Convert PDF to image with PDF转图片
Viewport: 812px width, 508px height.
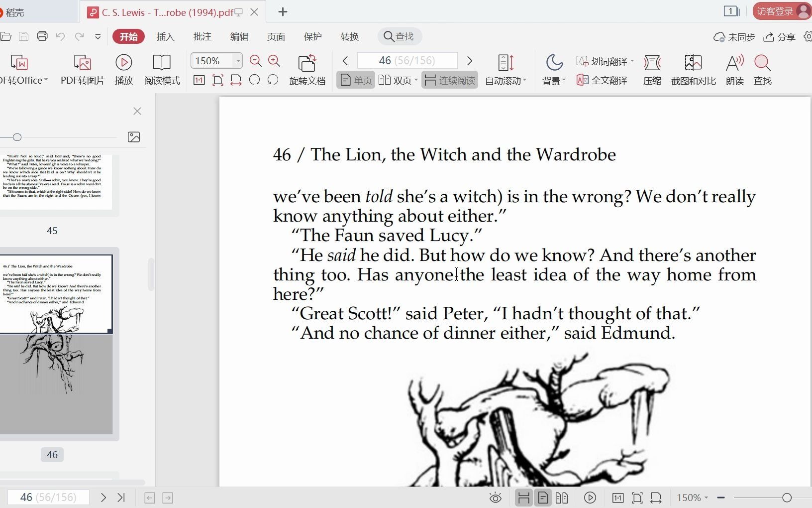click(83, 70)
